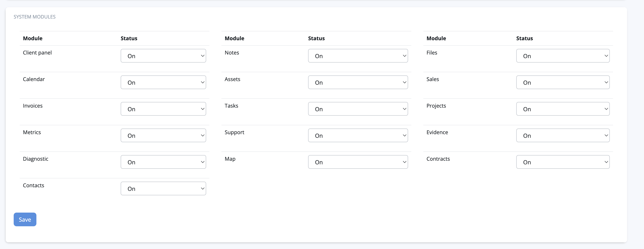Click the Save button
Viewport: 644px width, 249px height.
coord(25,219)
